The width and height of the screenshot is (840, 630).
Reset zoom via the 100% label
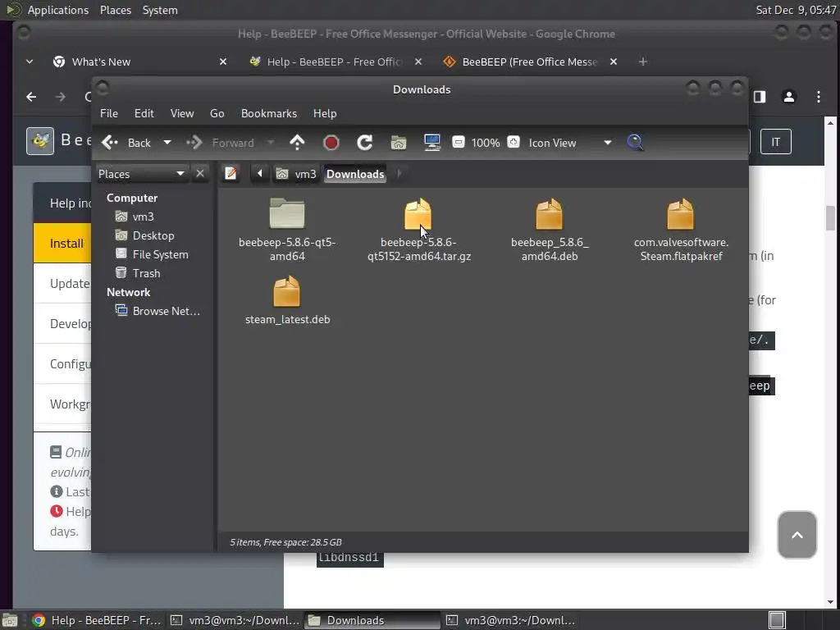click(x=486, y=143)
